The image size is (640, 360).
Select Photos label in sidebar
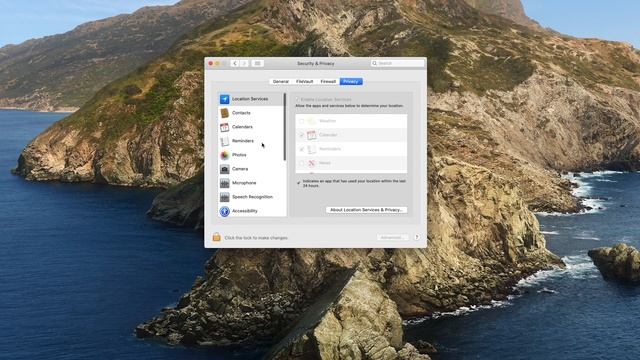click(239, 155)
